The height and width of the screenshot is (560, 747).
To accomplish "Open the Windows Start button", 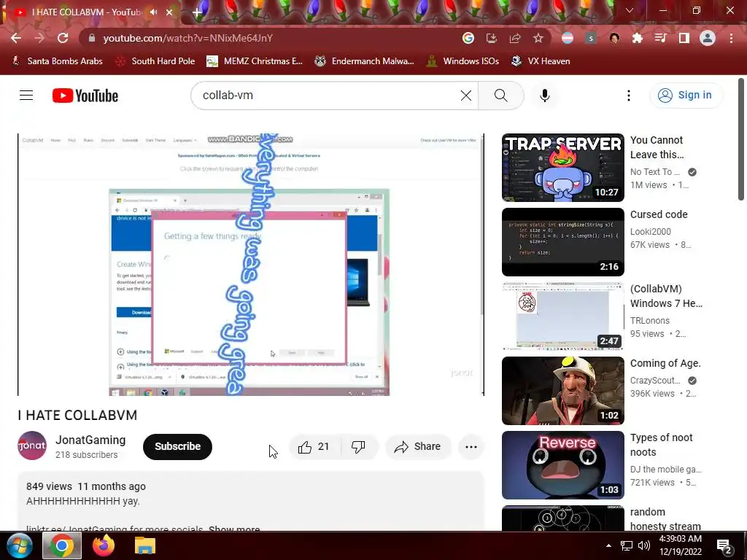I will (x=19, y=546).
